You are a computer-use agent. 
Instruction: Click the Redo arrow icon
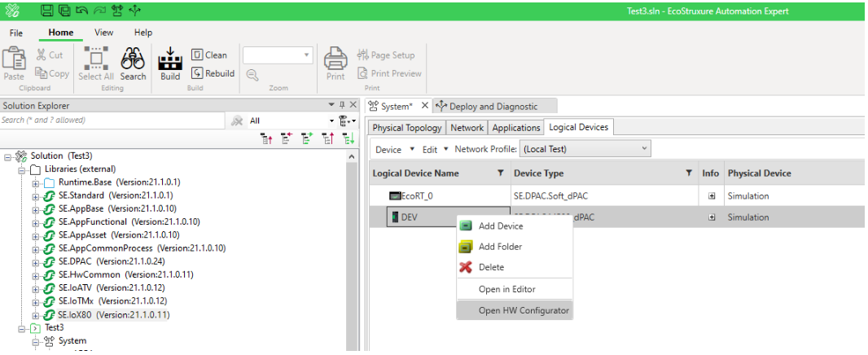99,10
